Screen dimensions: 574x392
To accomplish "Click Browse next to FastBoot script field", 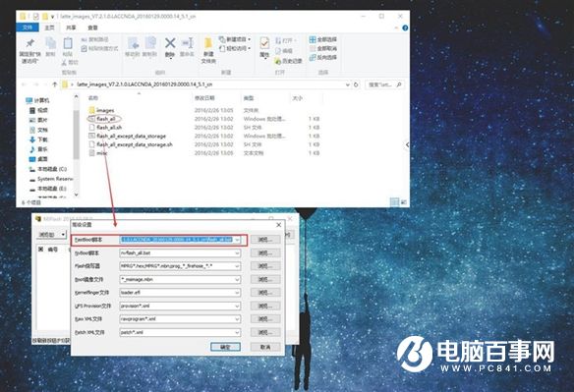I will click(265, 240).
